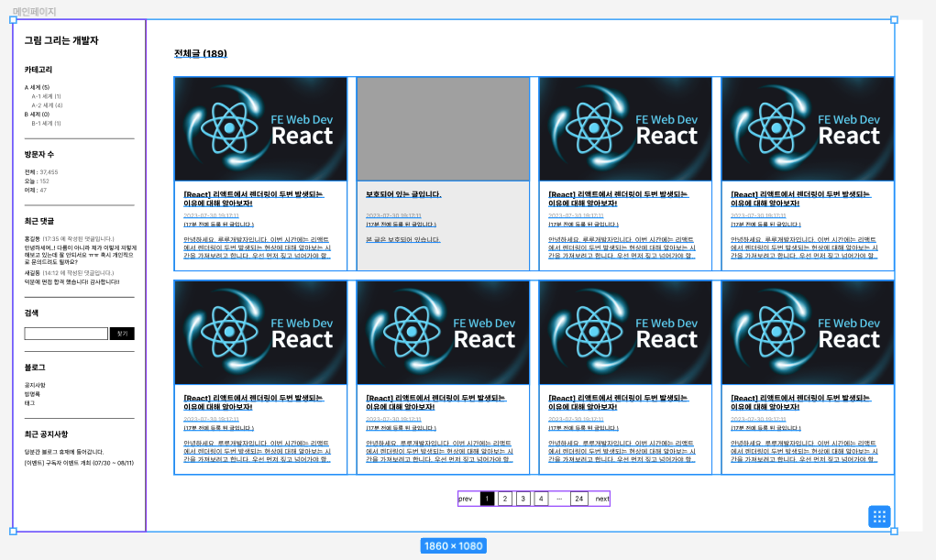Open the A-2 세계 (4) subcategory
The width and height of the screenshot is (936, 560).
point(47,105)
